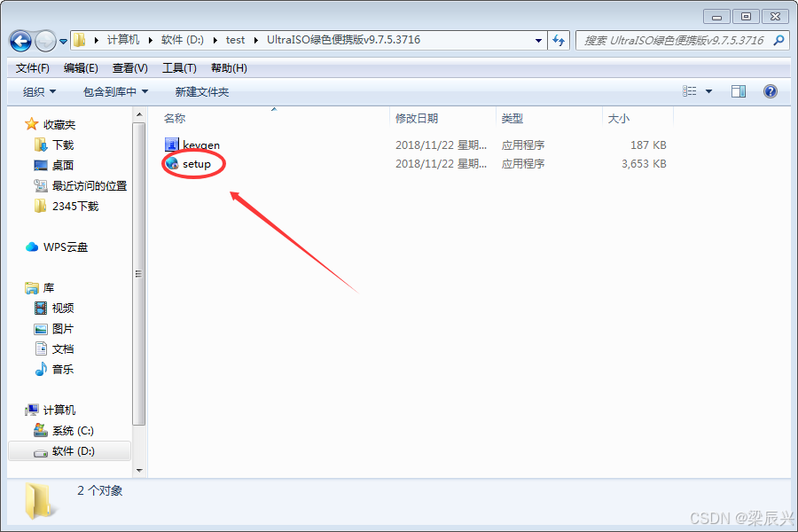The image size is (798, 532).
Task: Click the 3,653 KB size cell
Action: tap(644, 163)
